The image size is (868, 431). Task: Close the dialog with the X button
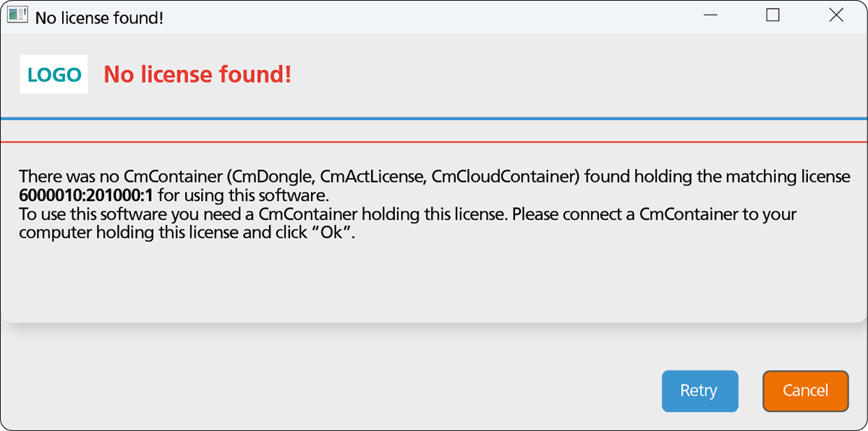coord(836,15)
